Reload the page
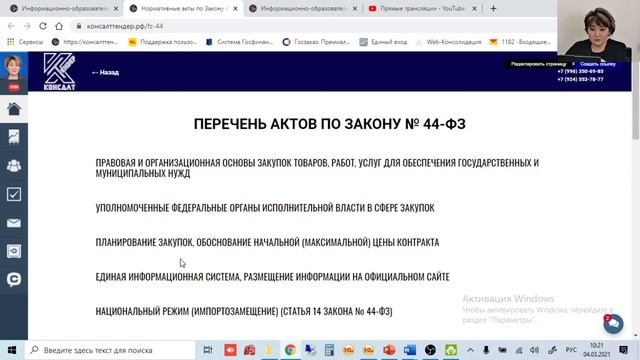The height and width of the screenshot is (360, 640). tap(43, 26)
